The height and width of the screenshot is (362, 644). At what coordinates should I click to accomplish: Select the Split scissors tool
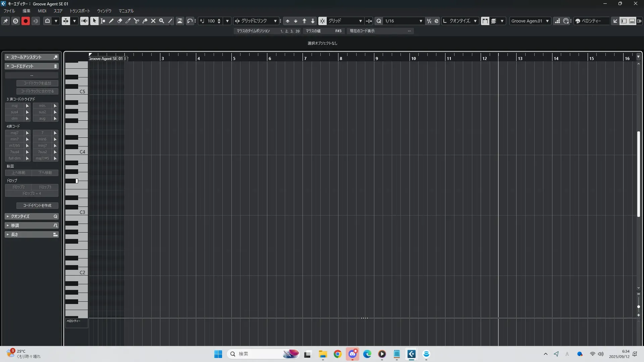(x=137, y=21)
